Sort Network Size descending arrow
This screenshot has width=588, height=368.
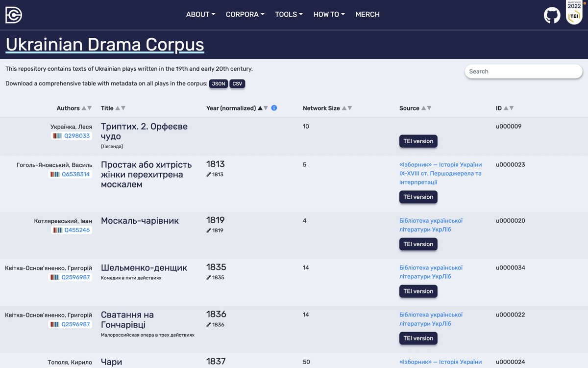[x=349, y=108]
